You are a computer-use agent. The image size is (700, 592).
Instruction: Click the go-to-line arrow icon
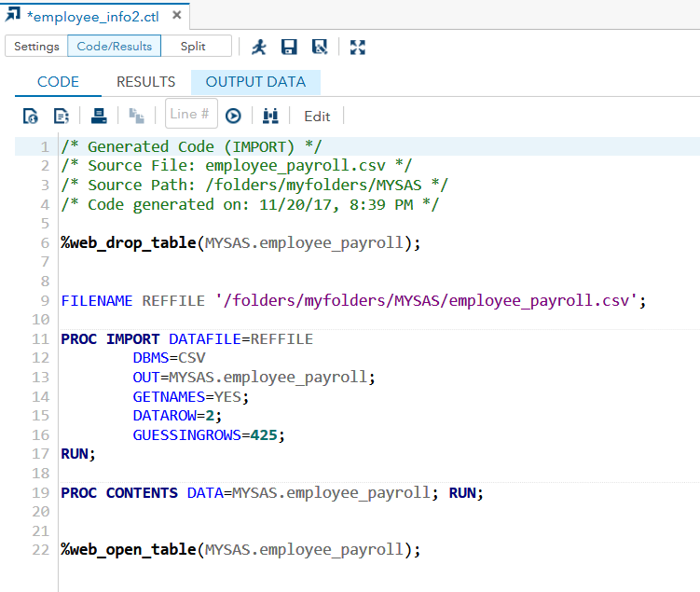click(x=233, y=116)
